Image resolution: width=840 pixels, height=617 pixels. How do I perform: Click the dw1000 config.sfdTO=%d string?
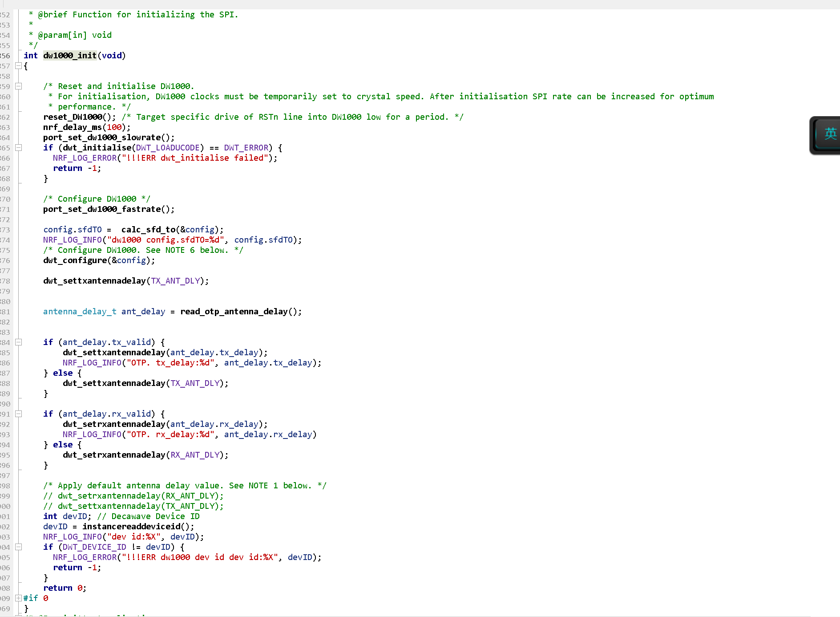(166, 240)
